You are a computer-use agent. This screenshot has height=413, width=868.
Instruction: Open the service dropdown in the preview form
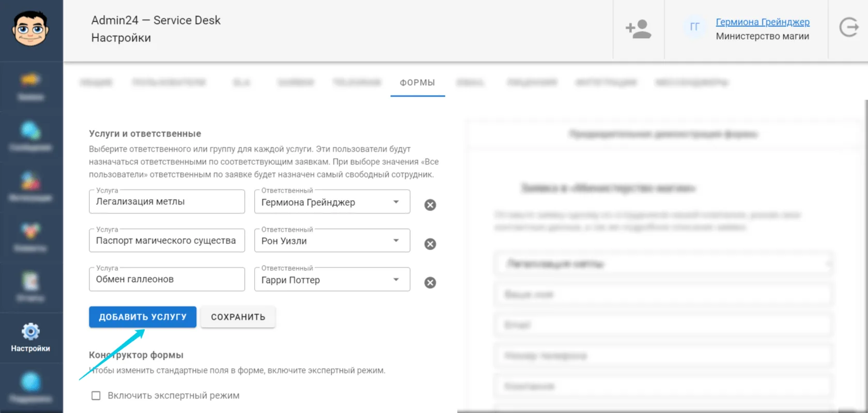click(663, 264)
